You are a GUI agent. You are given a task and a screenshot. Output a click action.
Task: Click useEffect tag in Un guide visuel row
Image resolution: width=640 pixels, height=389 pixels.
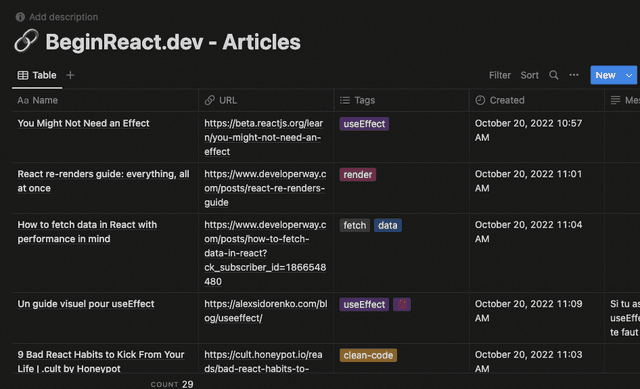click(x=364, y=305)
